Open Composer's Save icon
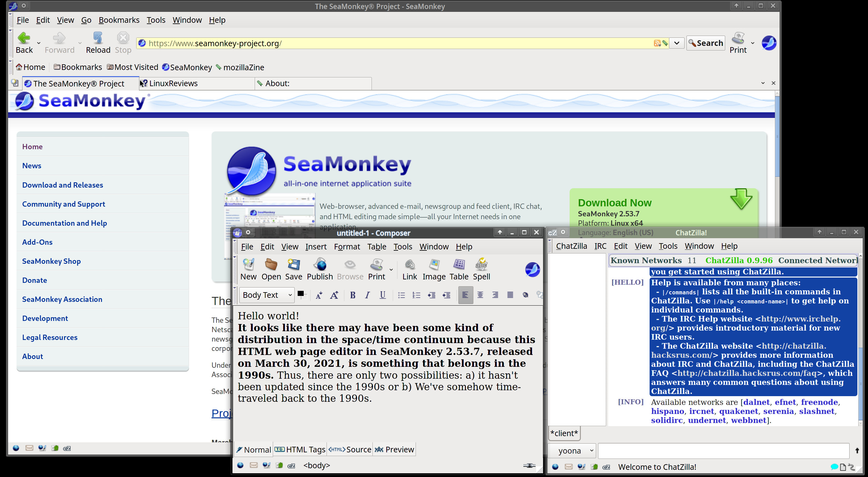Image resolution: width=868 pixels, height=477 pixels. coord(293,269)
